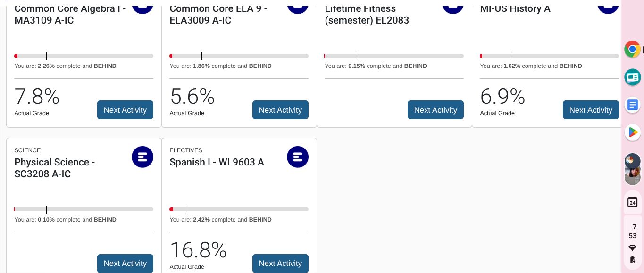Image resolution: width=644 pixels, height=273 pixels.
Task: Click the Spanish I progress bar
Action: [239, 209]
